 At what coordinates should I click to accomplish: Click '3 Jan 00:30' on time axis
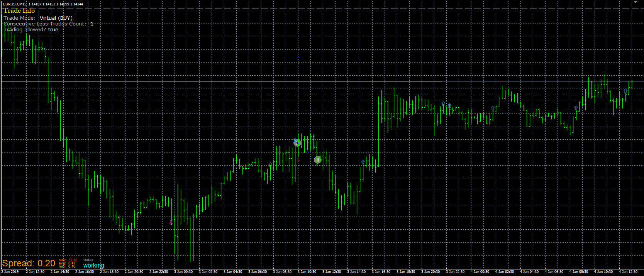pos(183,272)
